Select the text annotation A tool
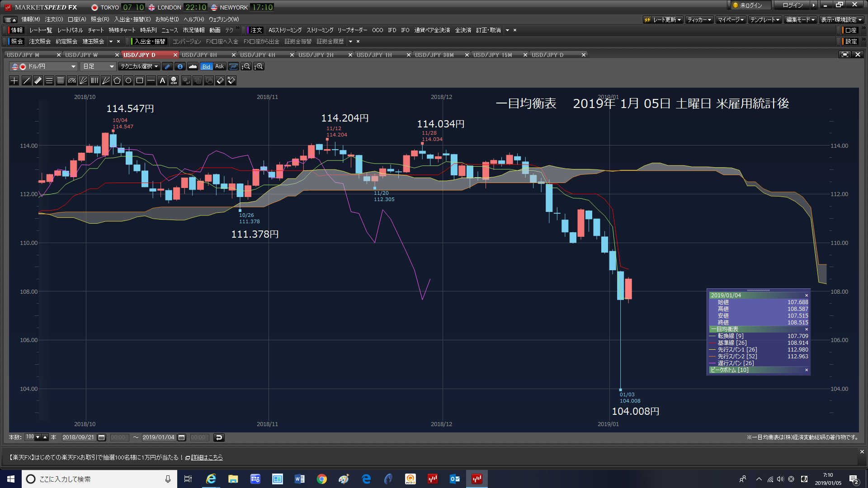The image size is (868, 488). click(x=162, y=80)
